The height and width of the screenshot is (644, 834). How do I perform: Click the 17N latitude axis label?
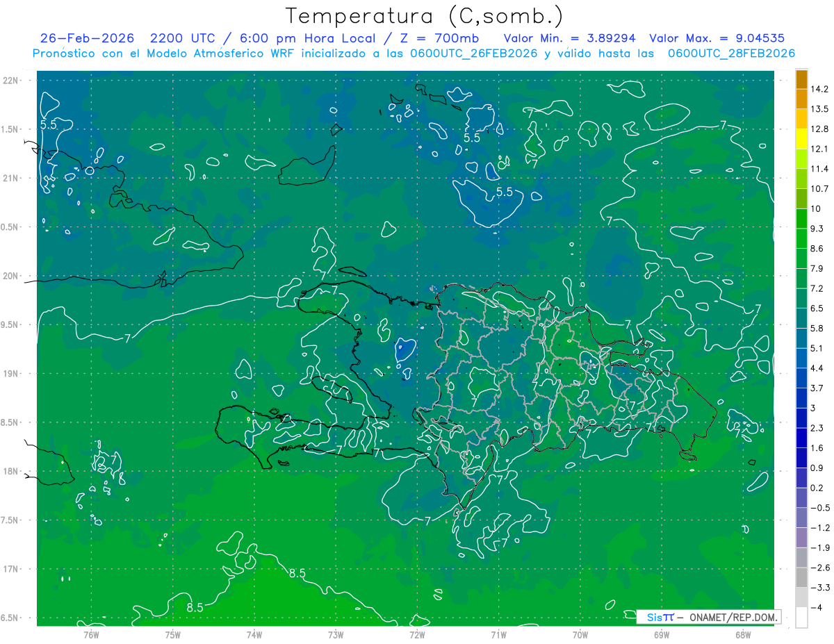point(11,569)
